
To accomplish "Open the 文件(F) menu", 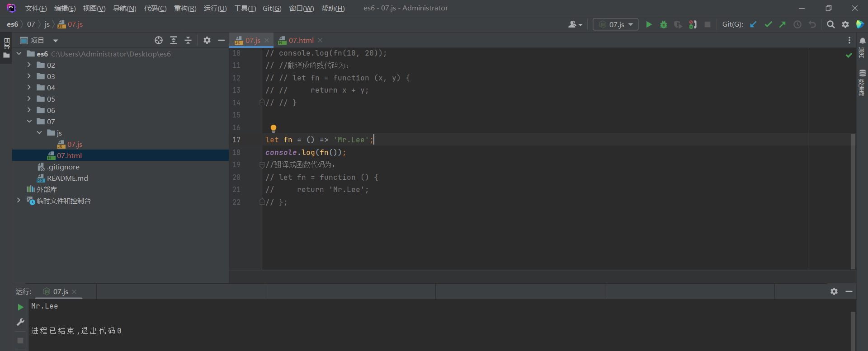I will click(x=36, y=9).
